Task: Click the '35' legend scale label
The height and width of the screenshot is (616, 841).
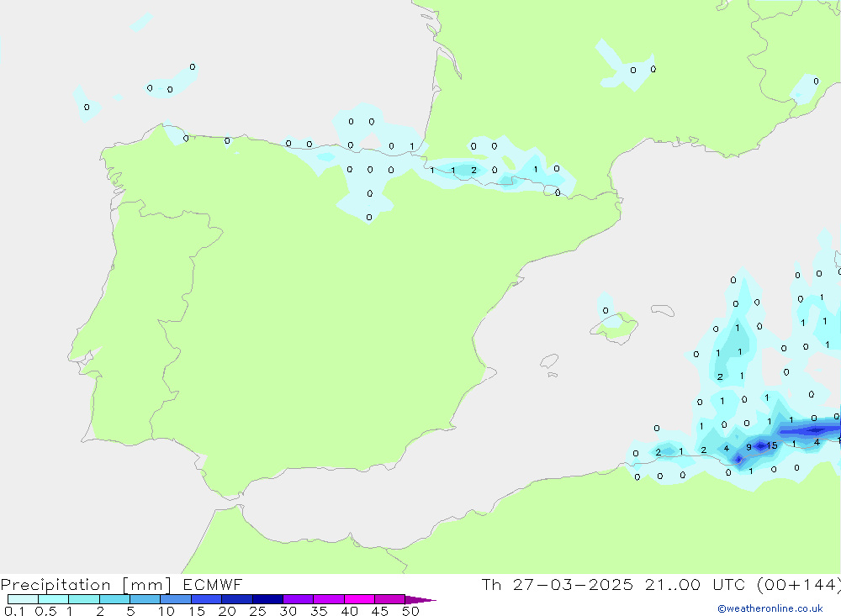Action: tap(319, 611)
